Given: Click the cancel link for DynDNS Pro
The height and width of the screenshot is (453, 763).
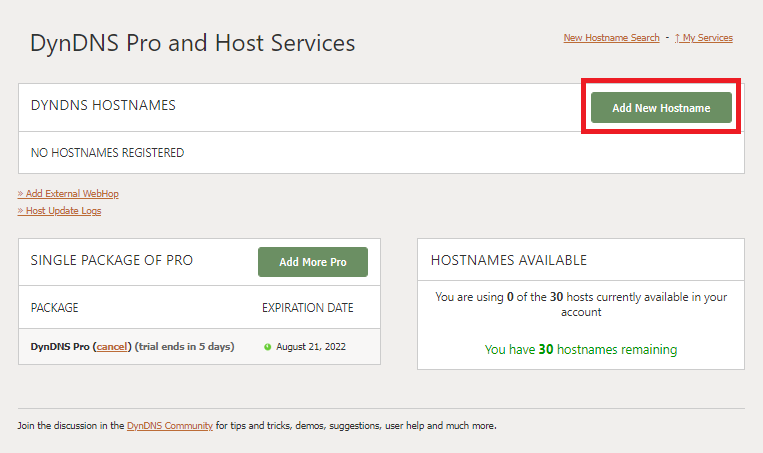Looking at the screenshot, I should [112, 346].
